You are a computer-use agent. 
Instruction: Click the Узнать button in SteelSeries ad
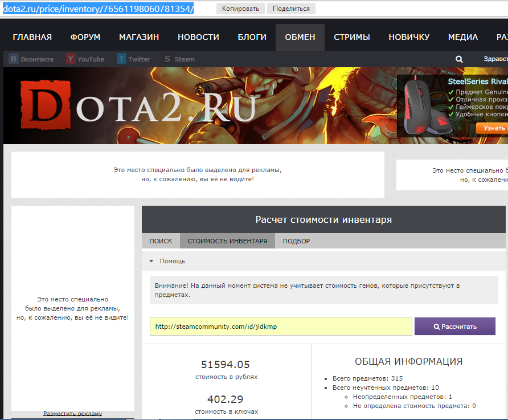[x=493, y=128]
